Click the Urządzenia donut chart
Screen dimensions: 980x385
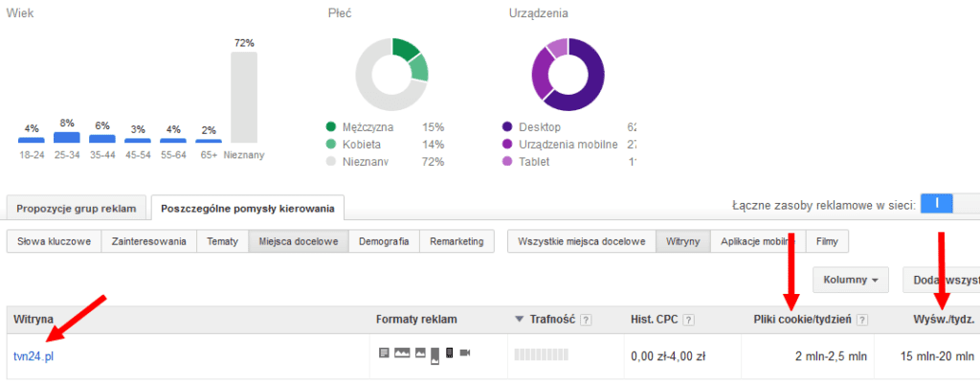(x=568, y=75)
